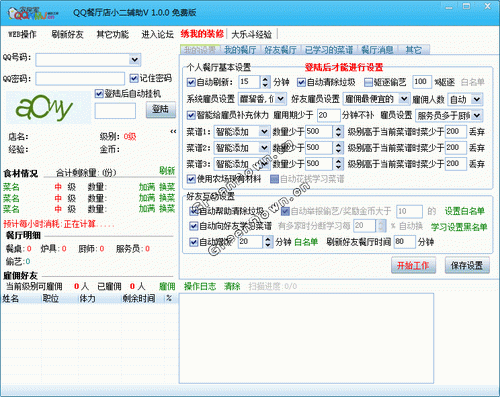Screen dimensions: 500x397
Task: Click 雇佣 link in 雇佣好友 section
Action: click(x=167, y=286)
